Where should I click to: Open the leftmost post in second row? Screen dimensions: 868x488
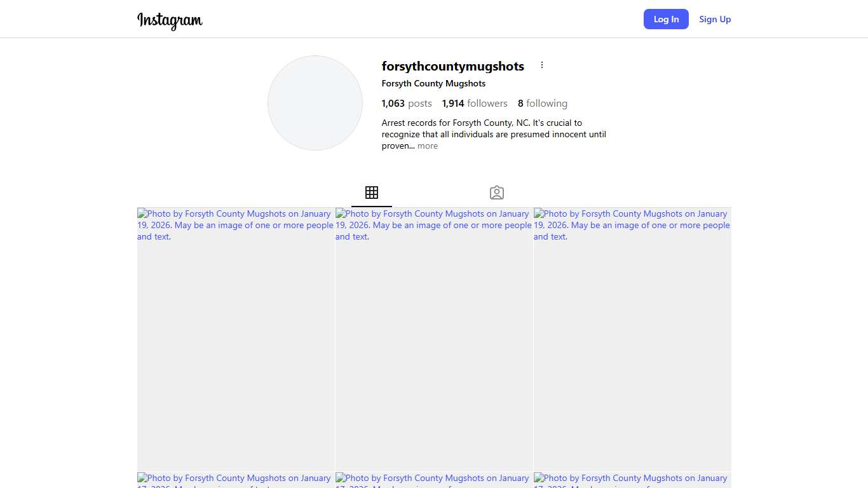(x=236, y=480)
